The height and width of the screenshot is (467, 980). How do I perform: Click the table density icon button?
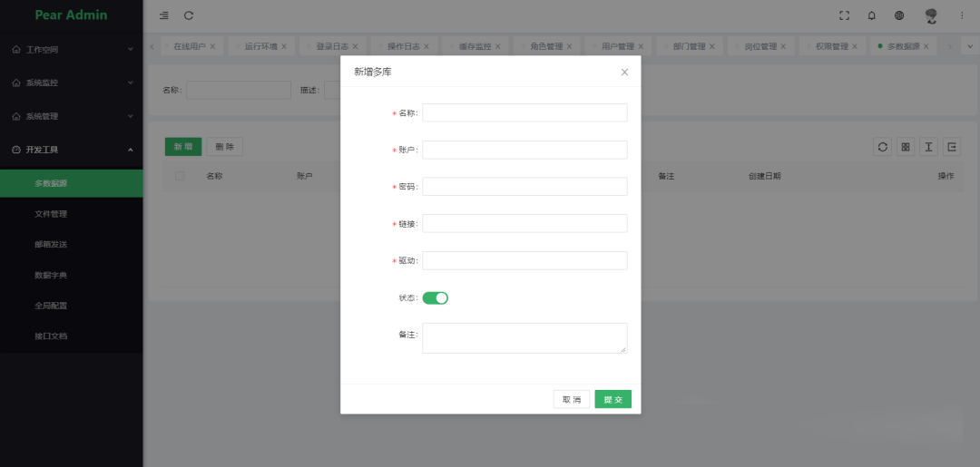[x=929, y=147]
